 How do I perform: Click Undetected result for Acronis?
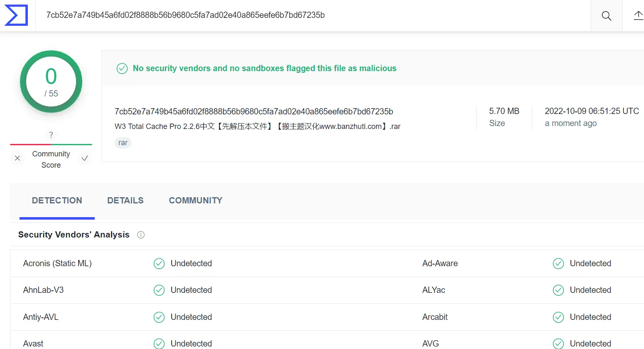(191, 263)
